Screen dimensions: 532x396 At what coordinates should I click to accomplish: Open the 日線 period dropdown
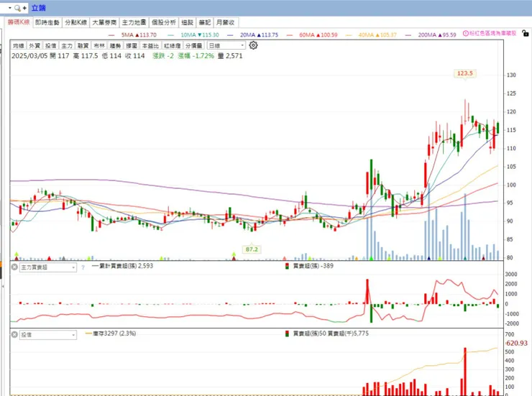pos(226,45)
